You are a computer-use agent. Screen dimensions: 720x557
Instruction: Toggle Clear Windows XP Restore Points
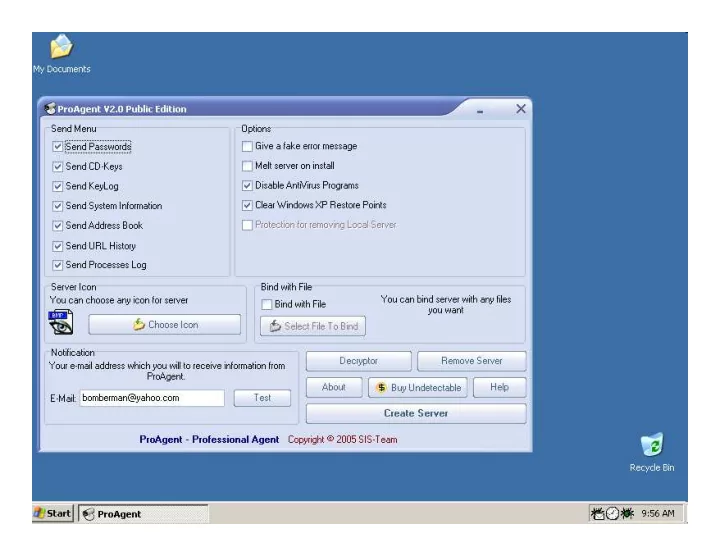[247, 205]
